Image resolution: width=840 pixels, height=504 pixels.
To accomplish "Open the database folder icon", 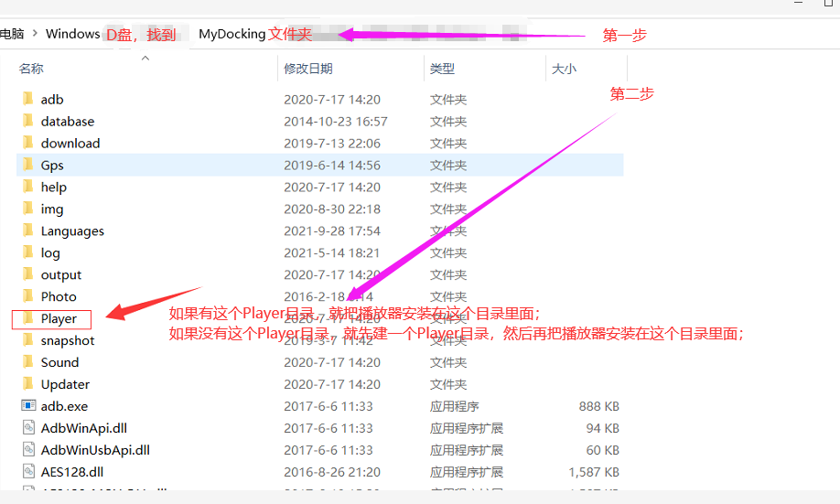I will pyautogui.click(x=27, y=121).
